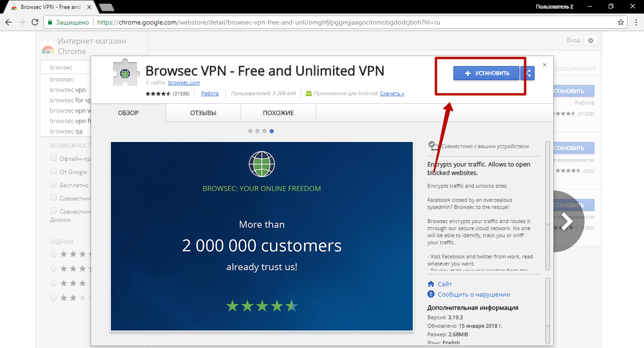Toggle the От Google checkbox
The width and height of the screenshot is (644, 348).
[x=54, y=171]
